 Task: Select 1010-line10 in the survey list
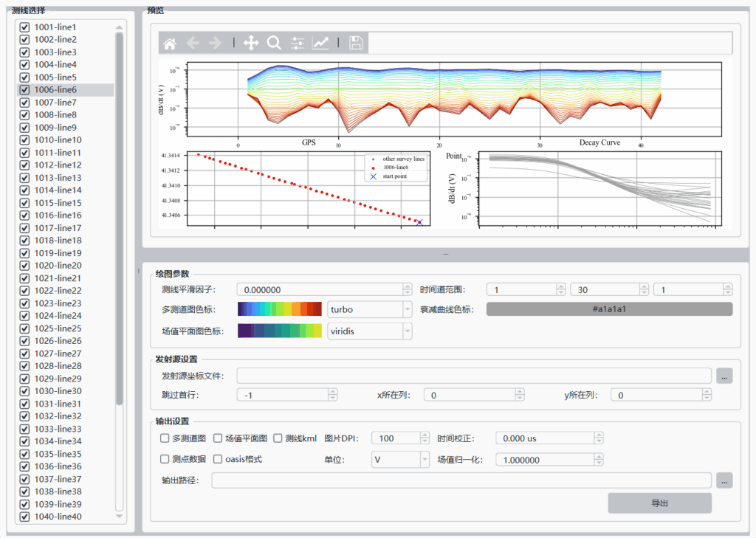[x=58, y=140]
